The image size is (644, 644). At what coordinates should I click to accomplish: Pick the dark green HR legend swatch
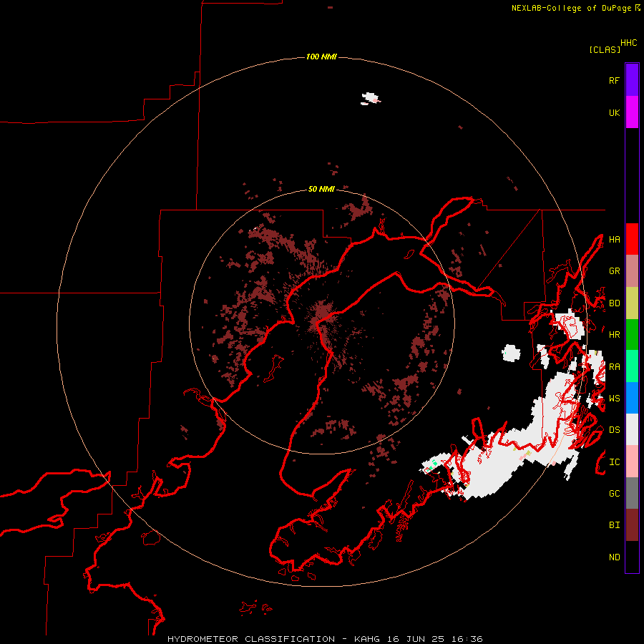(x=632, y=335)
